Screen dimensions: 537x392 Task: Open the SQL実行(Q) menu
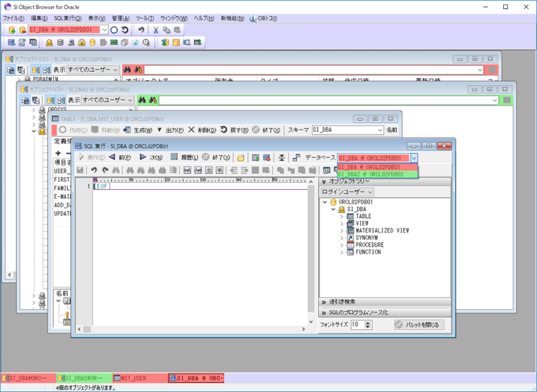coord(68,18)
